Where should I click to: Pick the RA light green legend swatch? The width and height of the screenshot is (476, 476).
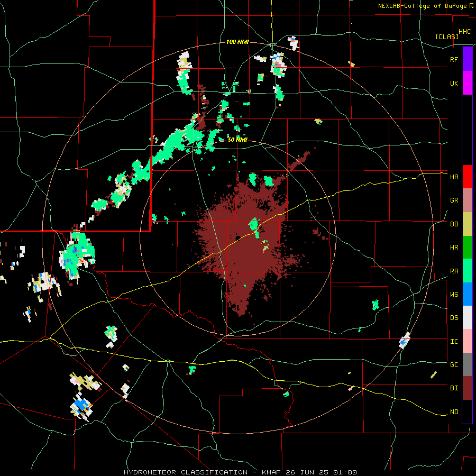[467, 271]
